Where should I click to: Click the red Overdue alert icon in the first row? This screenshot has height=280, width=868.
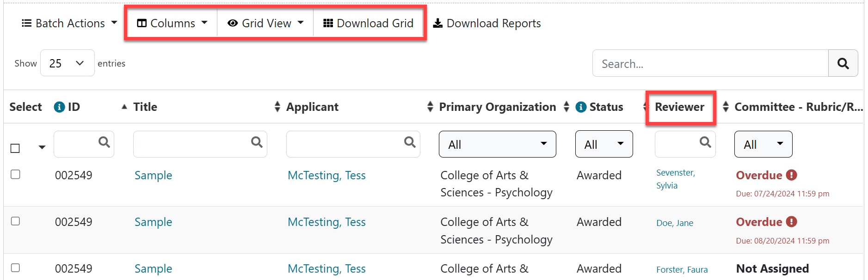(x=791, y=175)
